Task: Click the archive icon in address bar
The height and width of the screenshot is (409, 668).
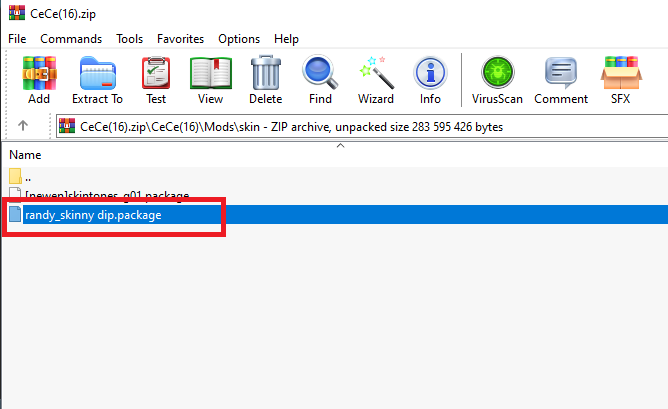Action: 67,126
